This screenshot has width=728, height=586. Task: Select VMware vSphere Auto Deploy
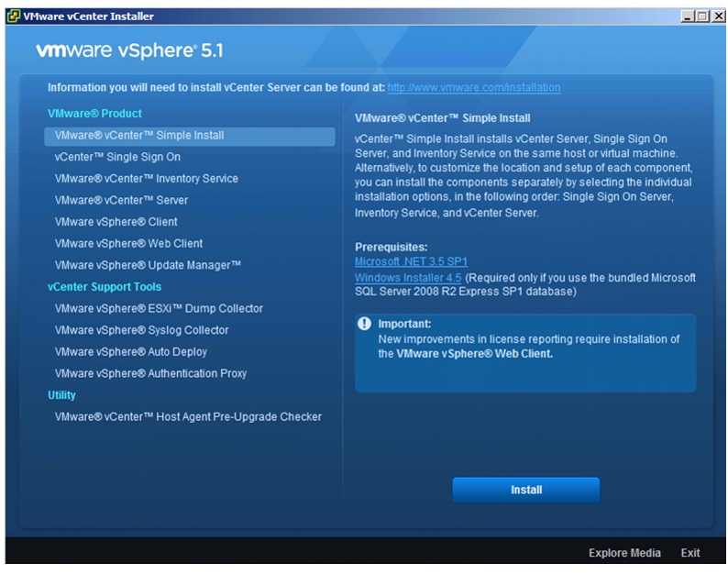point(131,352)
